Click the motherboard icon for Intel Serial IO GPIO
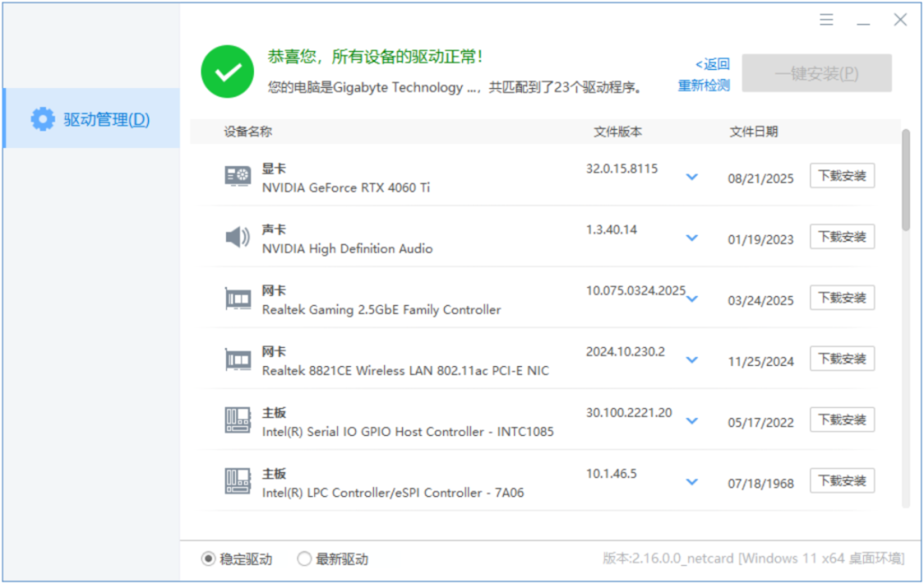This screenshot has width=924, height=584. (238, 421)
